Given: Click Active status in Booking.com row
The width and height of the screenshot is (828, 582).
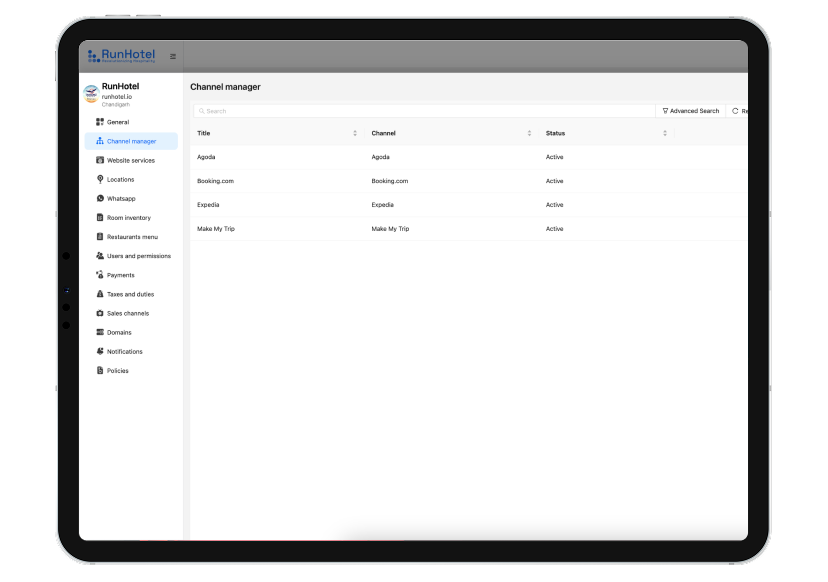Looking at the screenshot, I should 554,181.
